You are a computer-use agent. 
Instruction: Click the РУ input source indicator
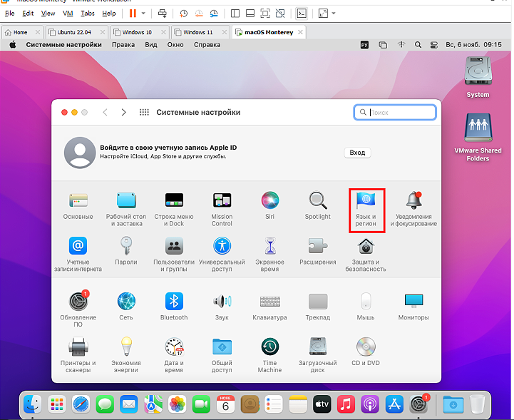[x=364, y=45]
